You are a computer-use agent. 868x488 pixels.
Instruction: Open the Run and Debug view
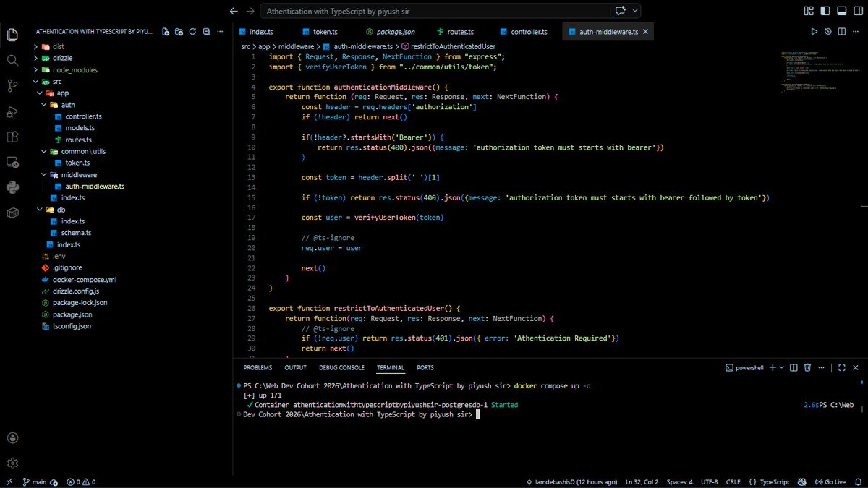coord(12,112)
